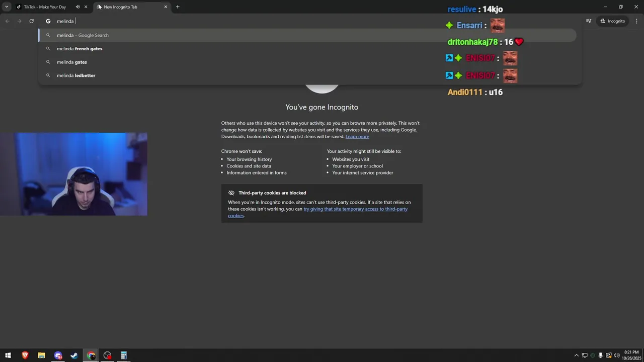644x362 pixels.
Task: Click the microphone tray icon
Action: point(600,355)
